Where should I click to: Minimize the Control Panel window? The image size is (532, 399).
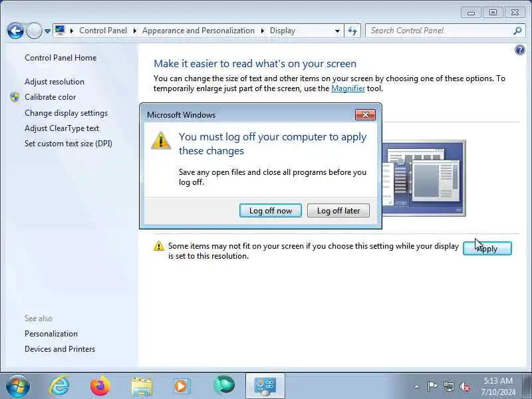(471, 13)
